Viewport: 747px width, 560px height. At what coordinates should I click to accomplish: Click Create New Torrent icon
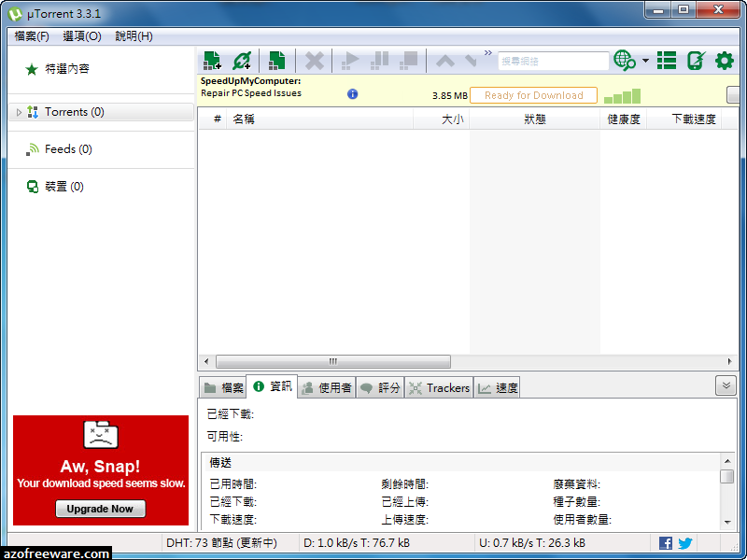[x=276, y=61]
